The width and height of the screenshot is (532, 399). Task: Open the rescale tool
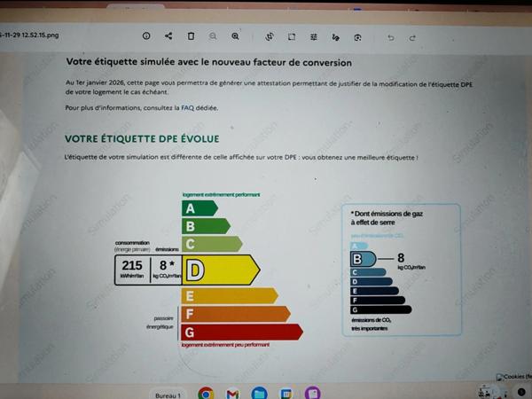[292, 37]
